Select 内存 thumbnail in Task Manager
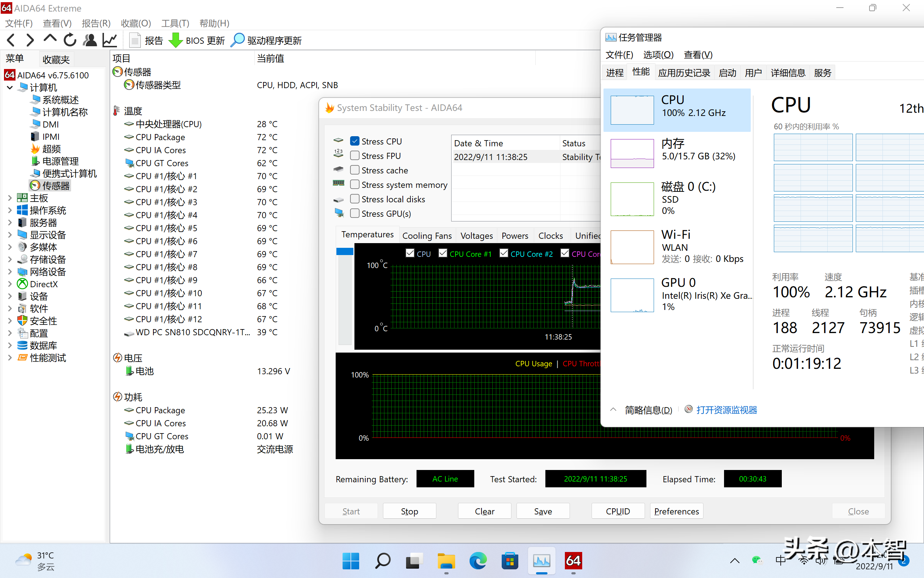The image size is (924, 578). [632, 153]
